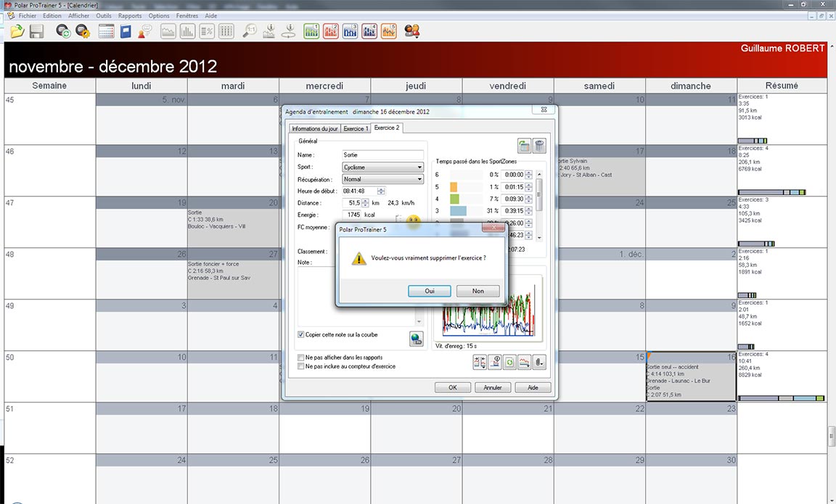The image size is (836, 504).
Task: Click the curve info toolbar icon
Action: [x=269, y=31]
